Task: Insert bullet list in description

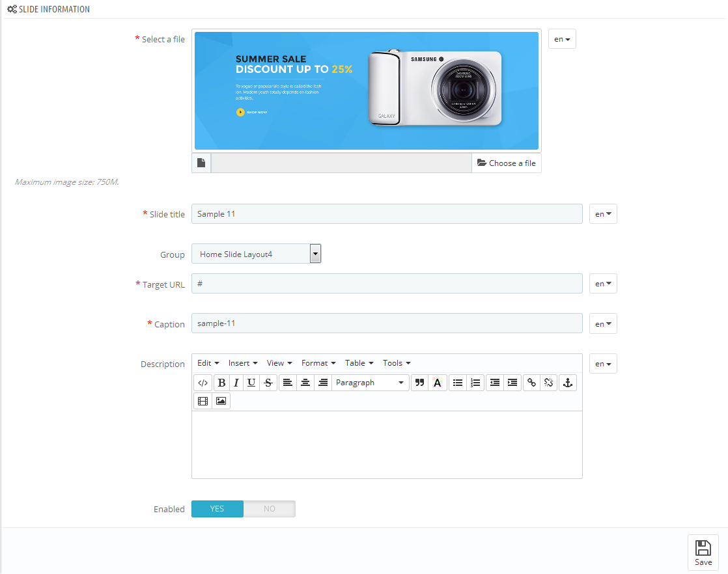Action: (x=458, y=383)
